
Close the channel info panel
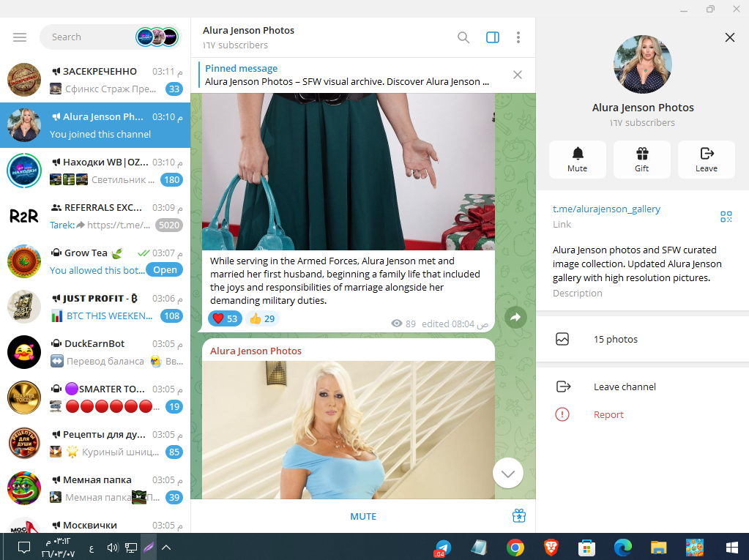pos(729,37)
